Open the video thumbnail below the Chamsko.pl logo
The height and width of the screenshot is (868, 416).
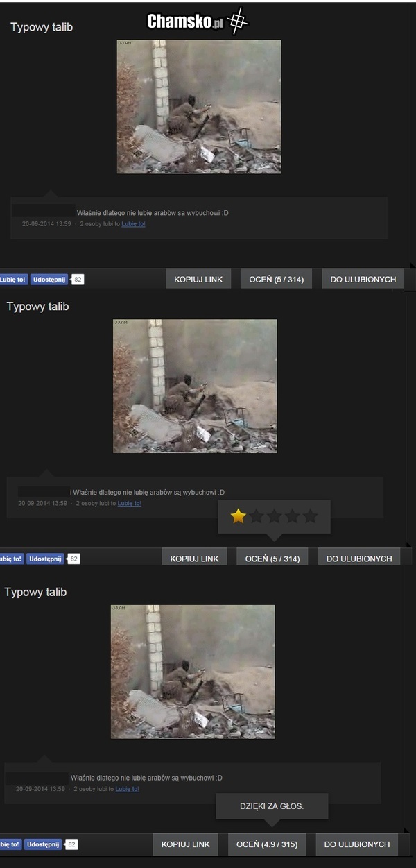199,106
